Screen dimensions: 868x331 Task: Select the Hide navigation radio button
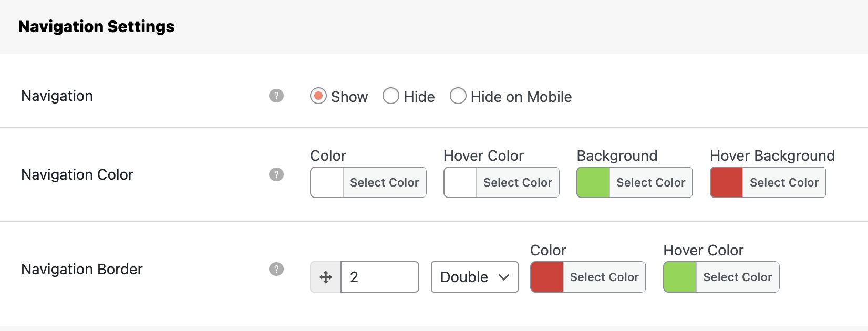(x=391, y=96)
